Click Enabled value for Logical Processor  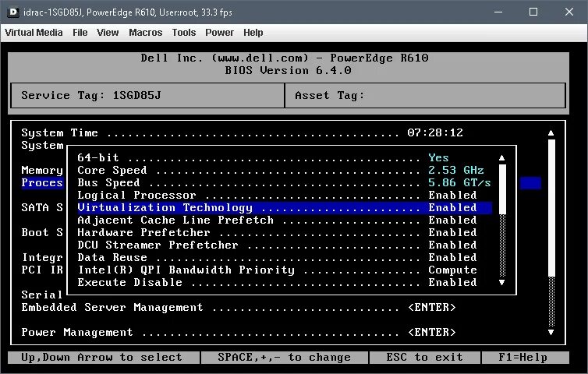tap(452, 196)
